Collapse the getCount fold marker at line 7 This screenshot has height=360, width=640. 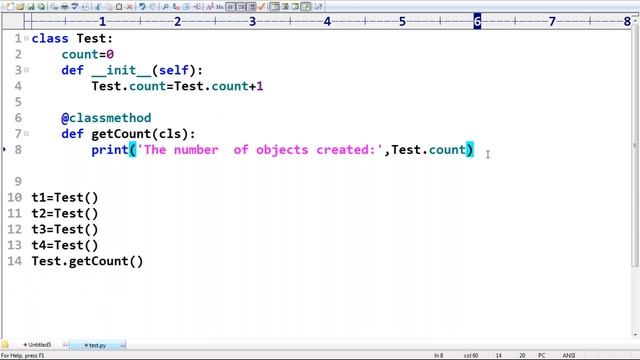click(26, 133)
